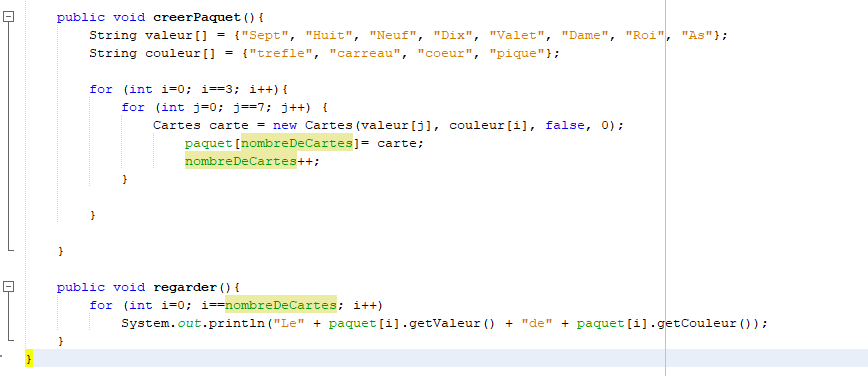Click the nombreDeCartes++ statement
This screenshot has width=868, height=376.
click(x=252, y=162)
